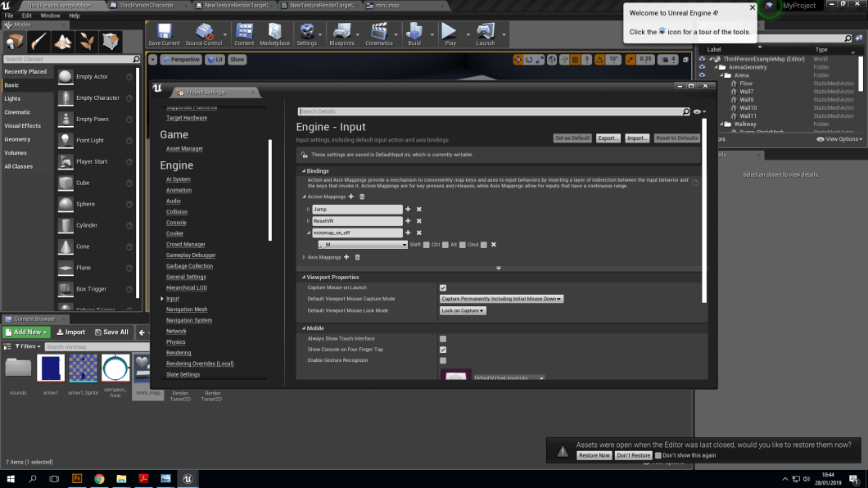Open Rendering settings in sidebar

(179, 353)
